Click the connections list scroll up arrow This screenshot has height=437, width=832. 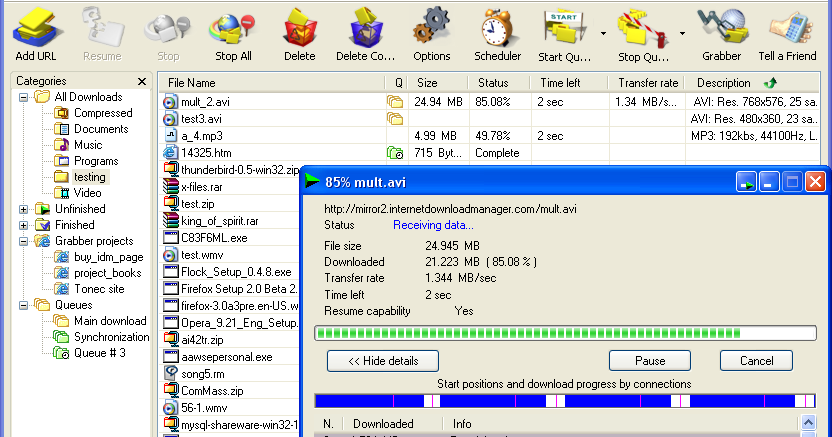[808, 423]
